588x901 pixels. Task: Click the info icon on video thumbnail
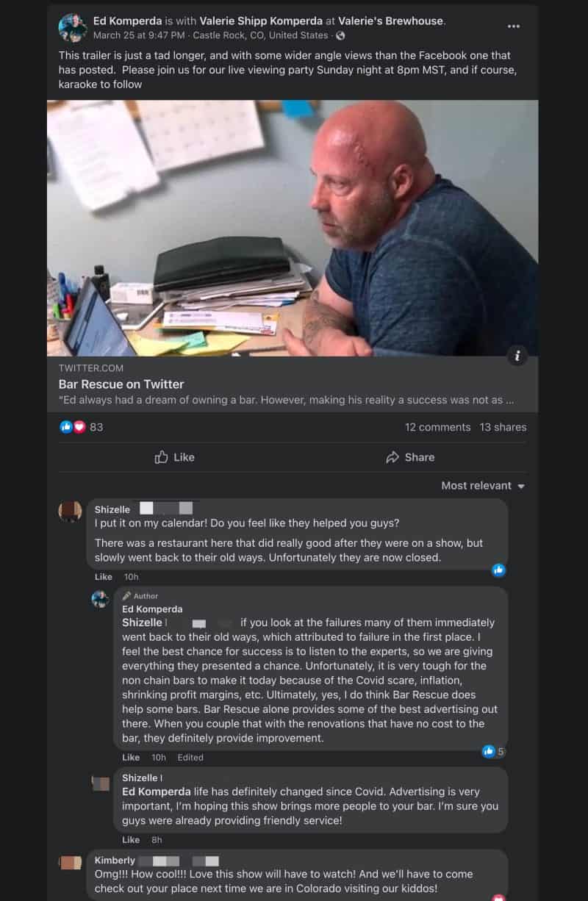[517, 356]
